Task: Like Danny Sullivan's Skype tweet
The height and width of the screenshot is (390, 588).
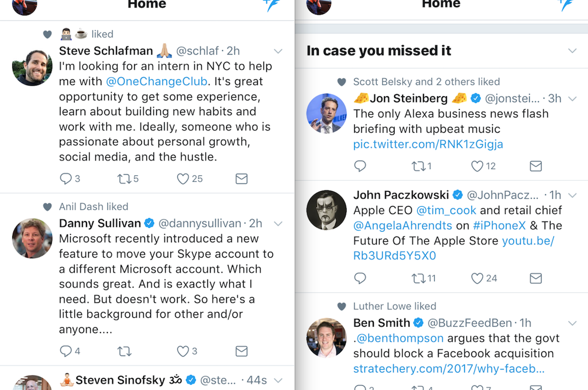Action: coord(183,351)
